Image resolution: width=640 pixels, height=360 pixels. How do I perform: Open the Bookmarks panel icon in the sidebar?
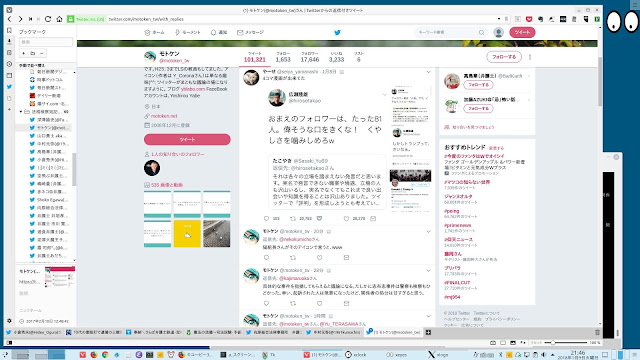[9, 31]
